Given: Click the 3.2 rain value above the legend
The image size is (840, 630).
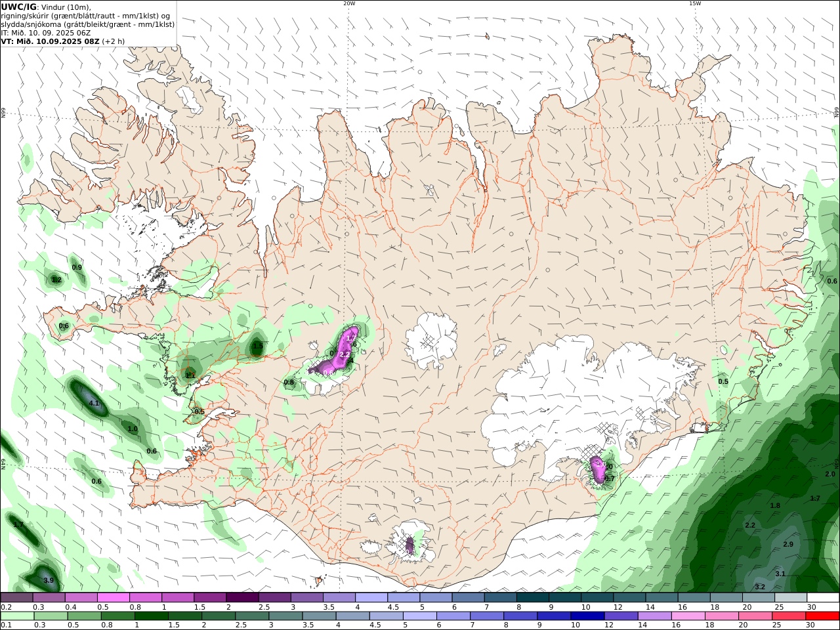Looking at the screenshot, I should pos(760,587).
